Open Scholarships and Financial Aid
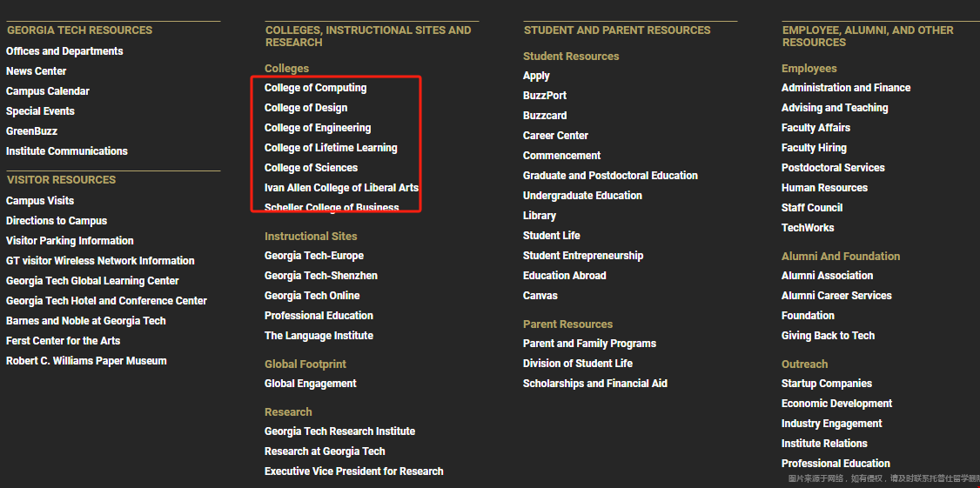 pos(594,384)
